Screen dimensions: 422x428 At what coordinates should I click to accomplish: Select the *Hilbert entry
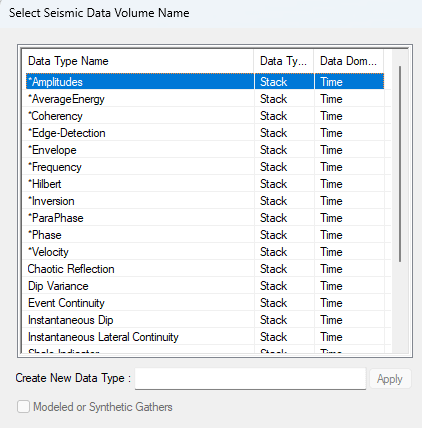pos(205,184)
